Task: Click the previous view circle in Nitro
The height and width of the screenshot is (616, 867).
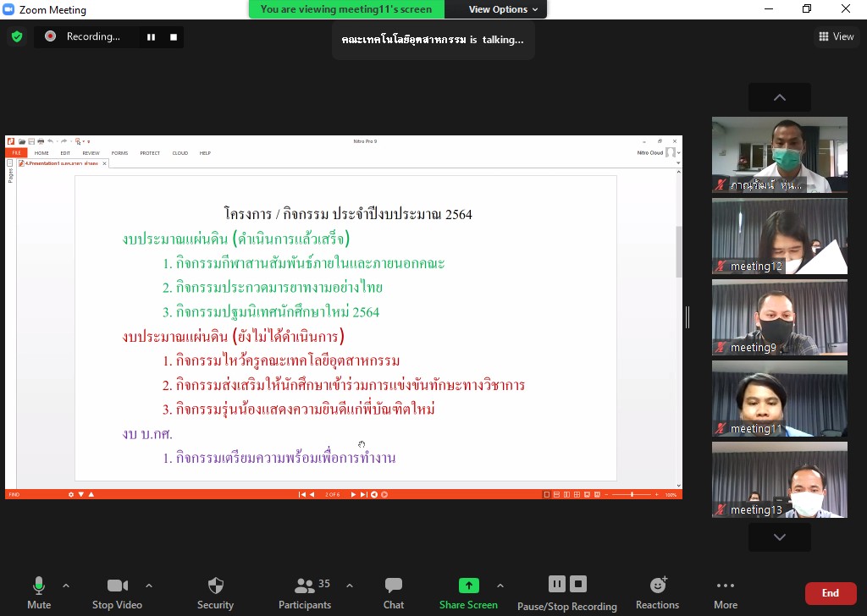Action: click(x=374, y=494)
